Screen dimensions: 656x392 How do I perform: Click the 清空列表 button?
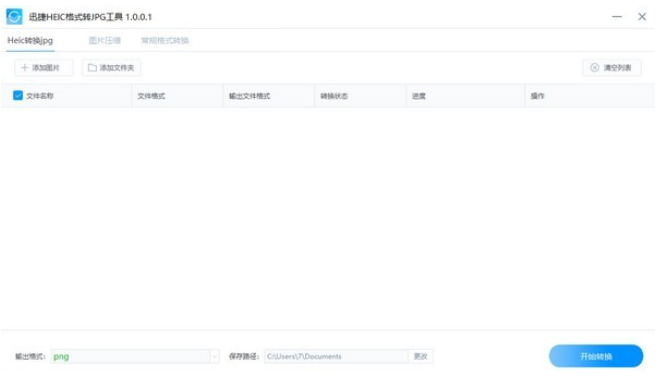(x=612, y=67)
